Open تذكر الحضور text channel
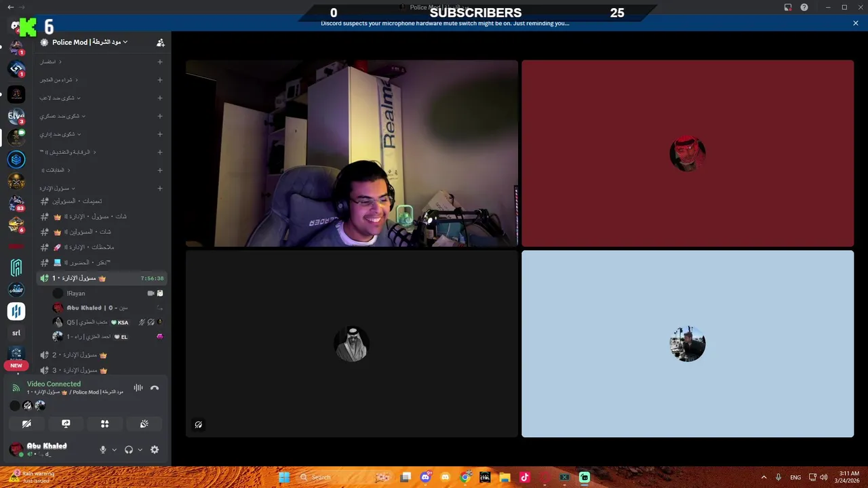 click(102, 263)
